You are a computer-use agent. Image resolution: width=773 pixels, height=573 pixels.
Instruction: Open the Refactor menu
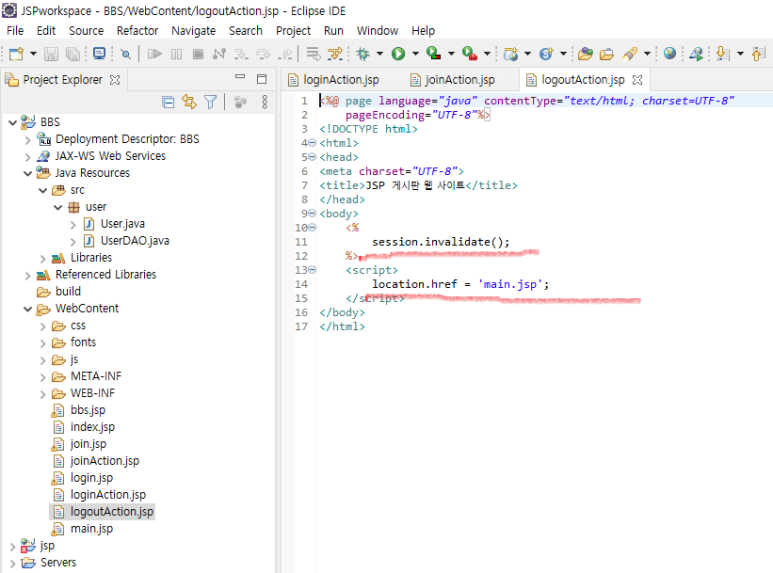pos(137,31)
